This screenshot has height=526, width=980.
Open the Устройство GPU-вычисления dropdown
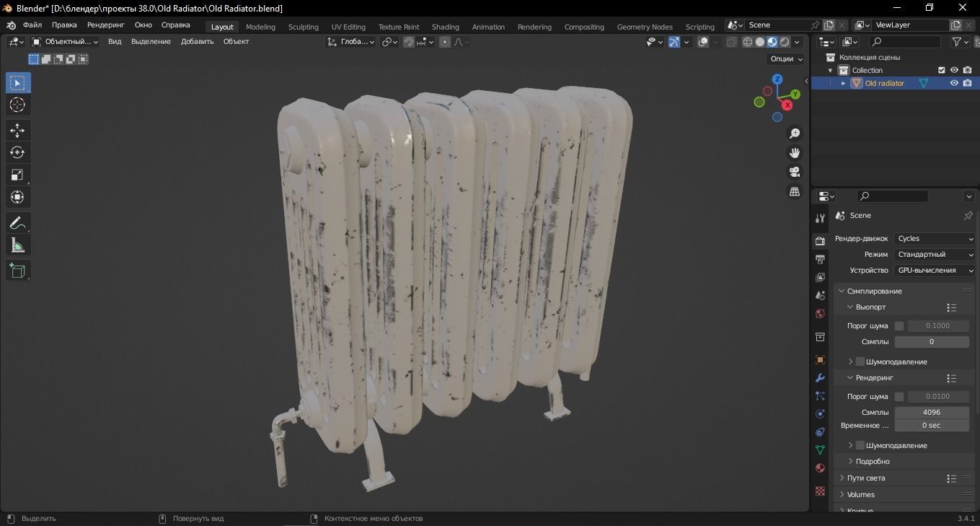point(935,271)
